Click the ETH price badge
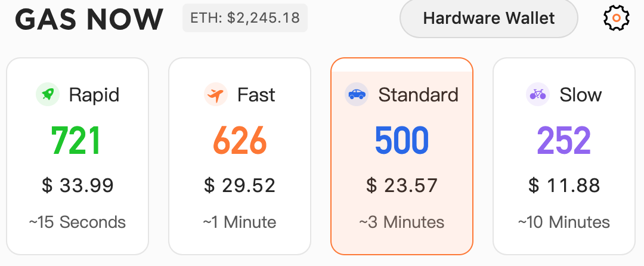The width and height of the screenshot is (644, 266). coord(245,18)
